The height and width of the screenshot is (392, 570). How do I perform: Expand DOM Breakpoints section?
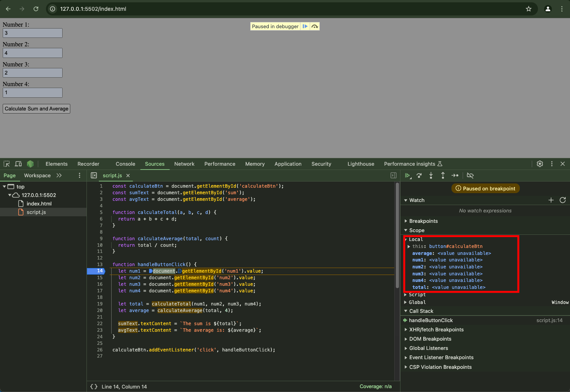(405, 339)
